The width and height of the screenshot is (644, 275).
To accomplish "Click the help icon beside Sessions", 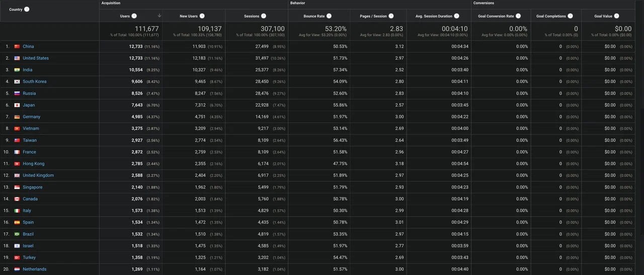I will tap(264, 16).
